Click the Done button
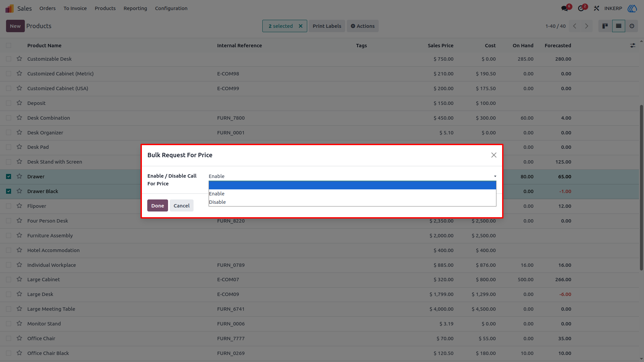644x362 pixels. click(x=158, y=206)
